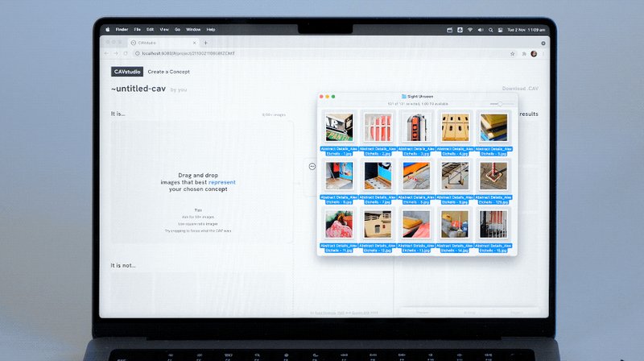Click the highlighted word 'represent'
The image size is (644, 361).
(222, 182)
